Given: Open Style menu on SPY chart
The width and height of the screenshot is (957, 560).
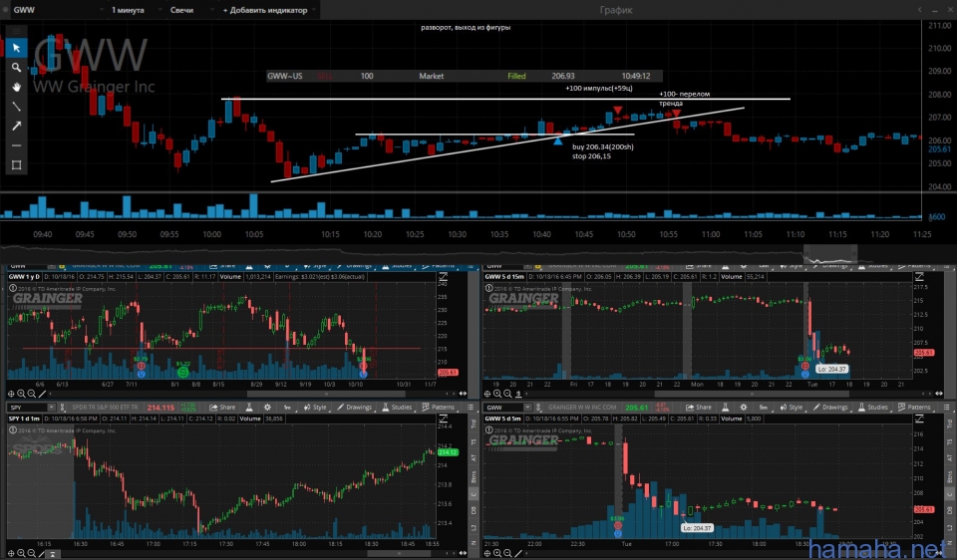Looking at the screenshot, I should pos(315,408).
